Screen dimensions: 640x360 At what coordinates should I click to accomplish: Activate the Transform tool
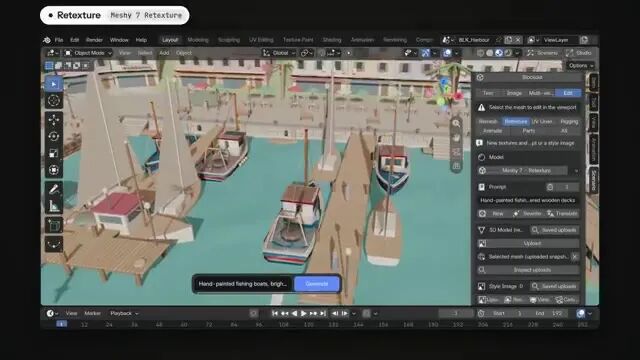[53, 170]
